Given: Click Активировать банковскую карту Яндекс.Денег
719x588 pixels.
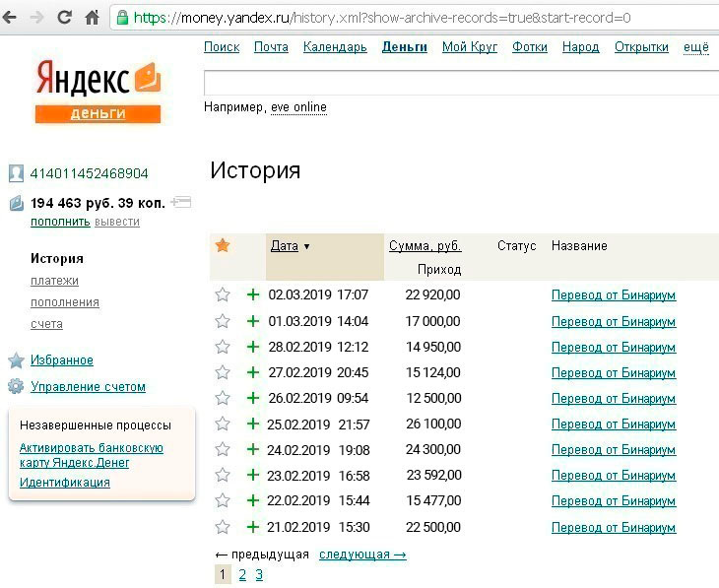Looking at the screenshot, I should point(92,455).
